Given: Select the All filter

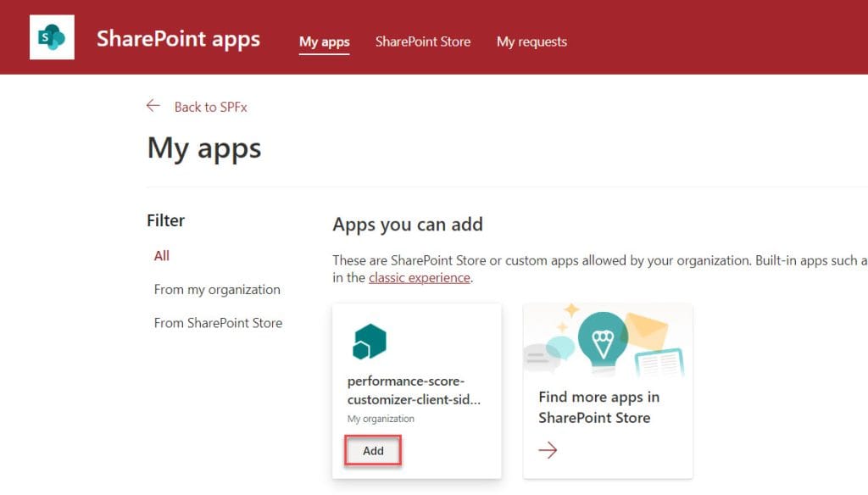Looking at the screenshot, I should pyautogui.click(x=162, y=256).
